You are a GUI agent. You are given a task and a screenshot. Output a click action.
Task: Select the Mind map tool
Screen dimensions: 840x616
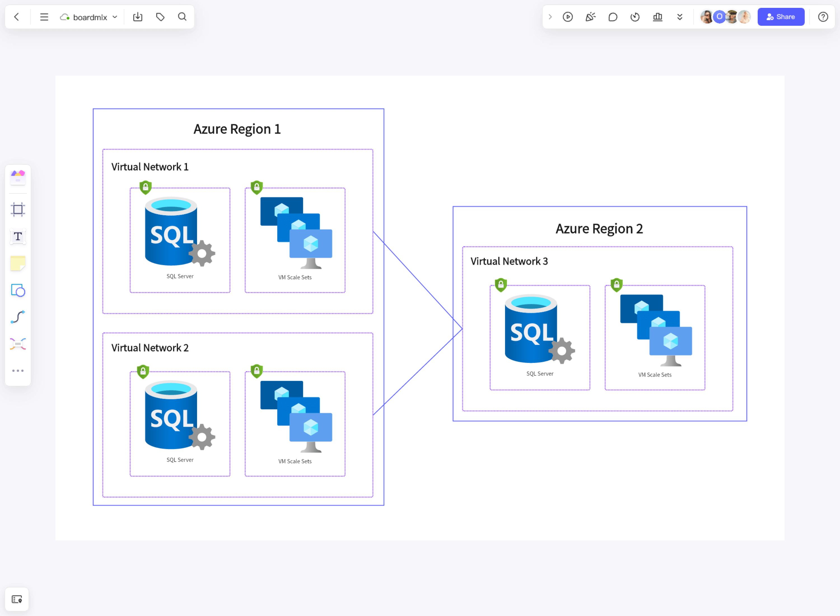18,344
